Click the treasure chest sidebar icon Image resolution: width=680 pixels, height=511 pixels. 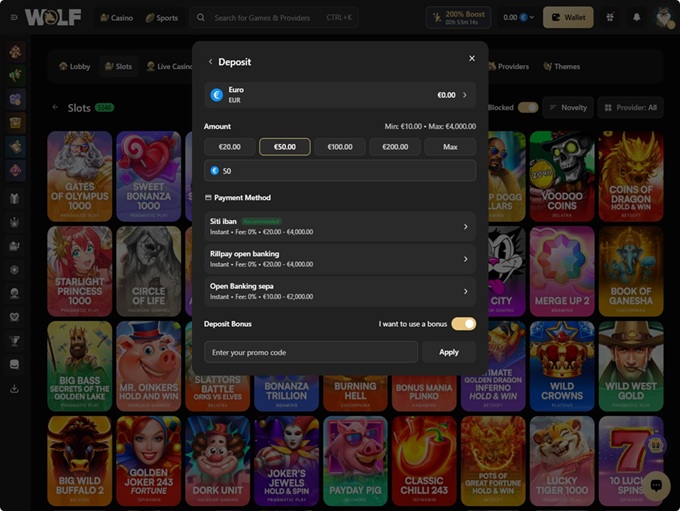point(15,123)
